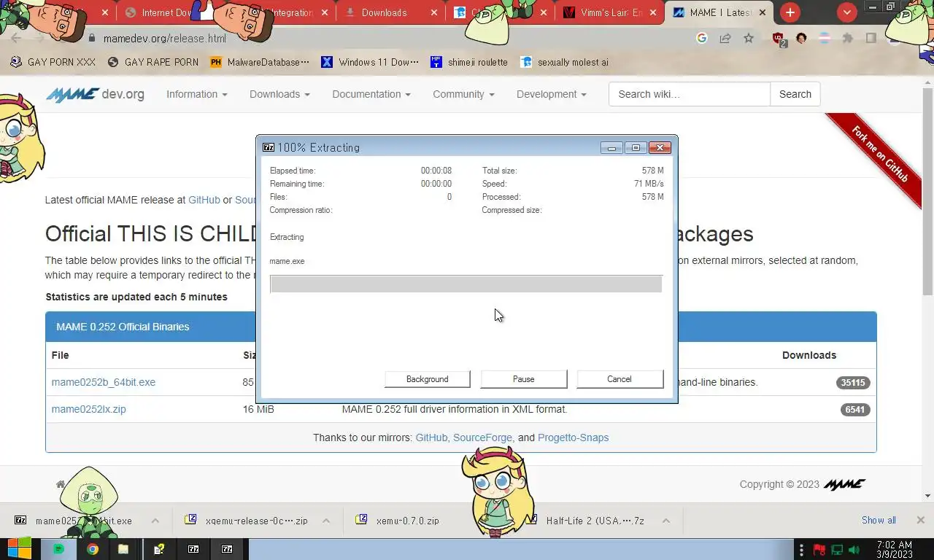
Task: Open the Windows 11 Download bookmark
Action: [x=370, y=62]
